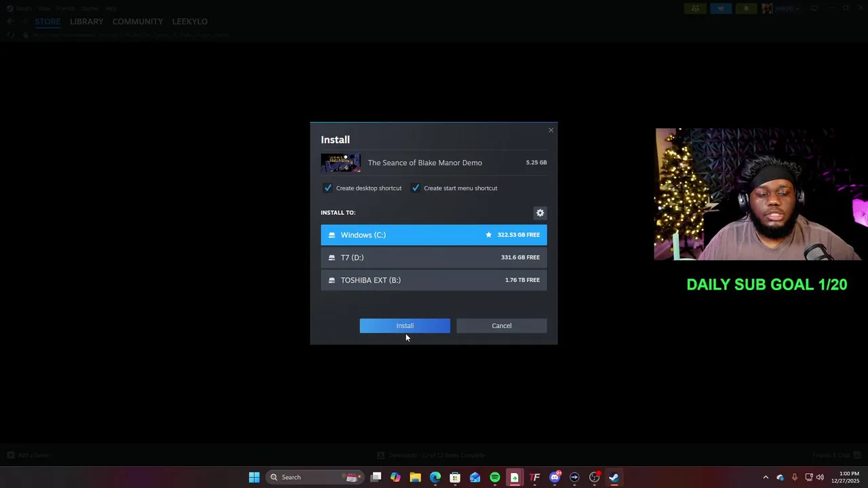Click the game title The Seance of Blake Manor Demo
This screenshot has width=868, height=488.
(x=425, y=163)
